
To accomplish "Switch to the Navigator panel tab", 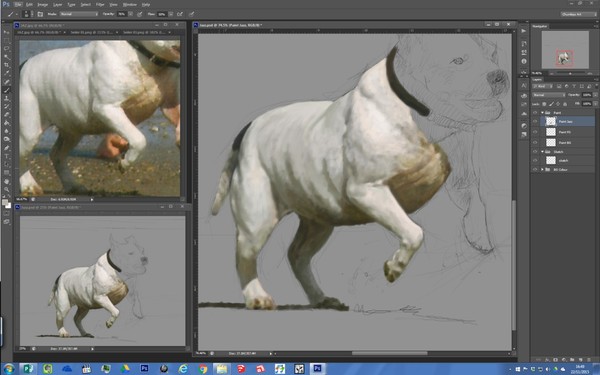I will coord(540,26).
